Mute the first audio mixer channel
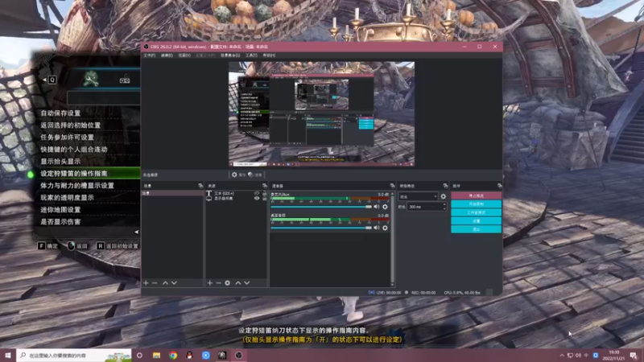644x362 pixels. pos(377,207)
